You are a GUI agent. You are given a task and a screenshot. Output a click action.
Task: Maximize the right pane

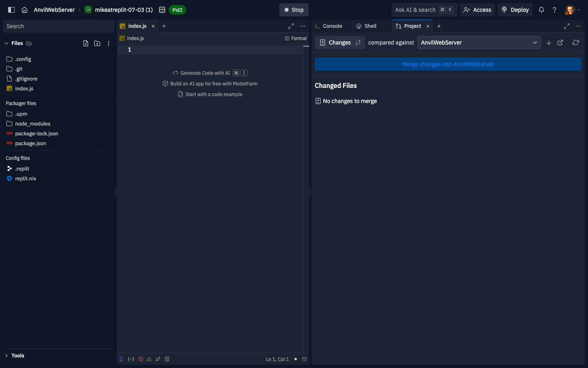567,26
